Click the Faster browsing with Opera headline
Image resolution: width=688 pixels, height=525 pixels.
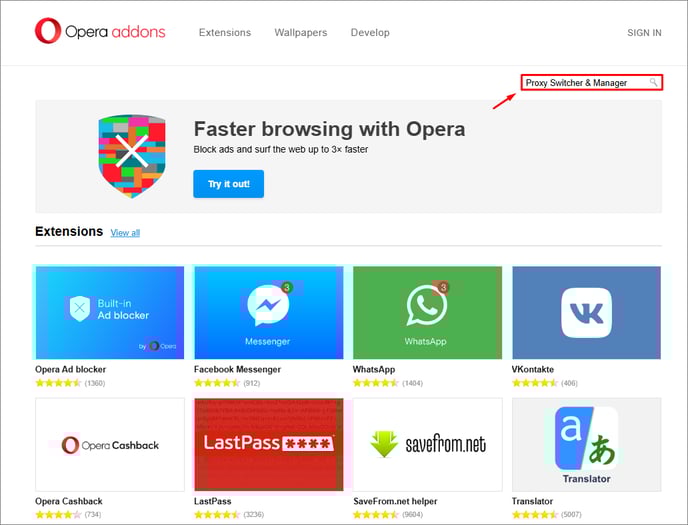330,129
